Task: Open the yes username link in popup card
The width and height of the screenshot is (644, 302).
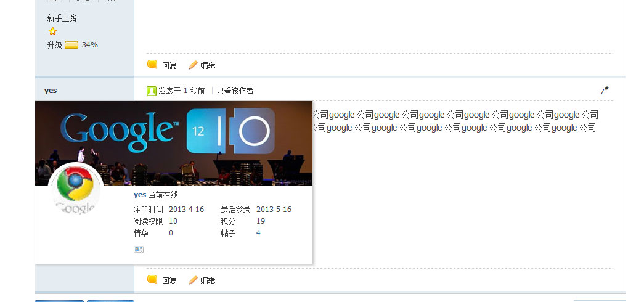Action: pyautogui.click(x=140, y=195)
